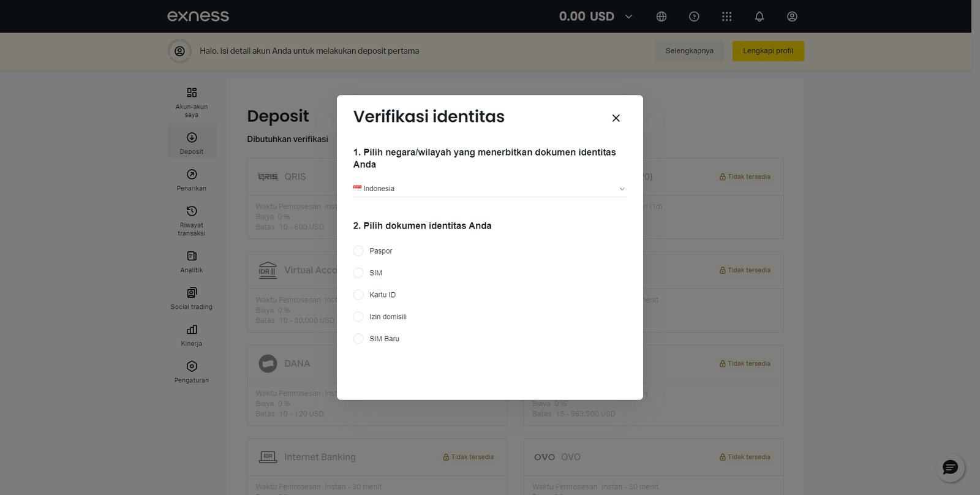Click the language globe icon

tap(661, 17)
